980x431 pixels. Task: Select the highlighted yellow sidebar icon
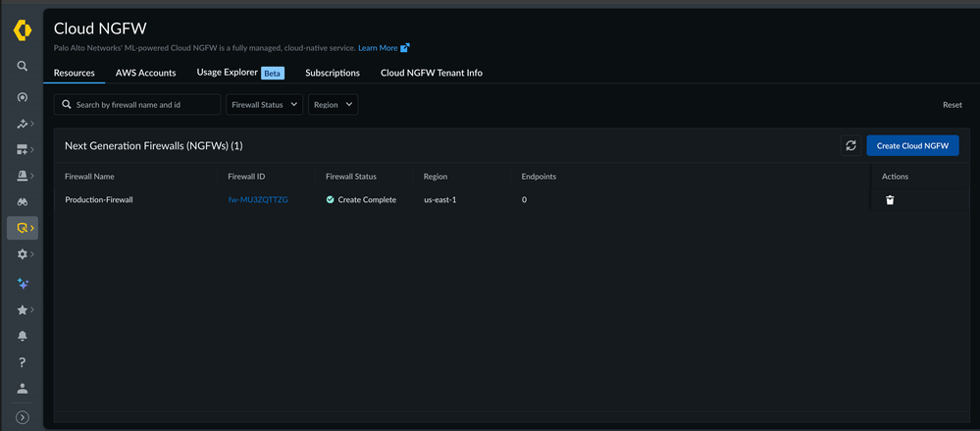[x=23, y=229]
